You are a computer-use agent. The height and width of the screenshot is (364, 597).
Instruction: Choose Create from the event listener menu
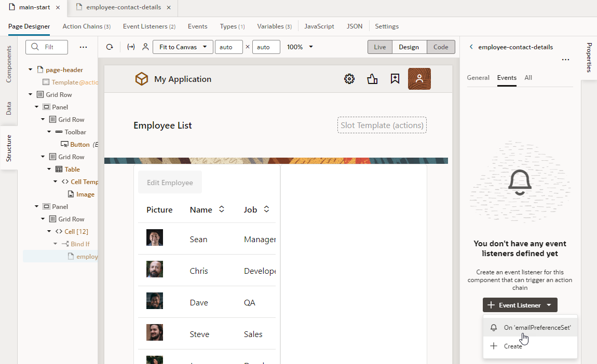pos(530,346)
